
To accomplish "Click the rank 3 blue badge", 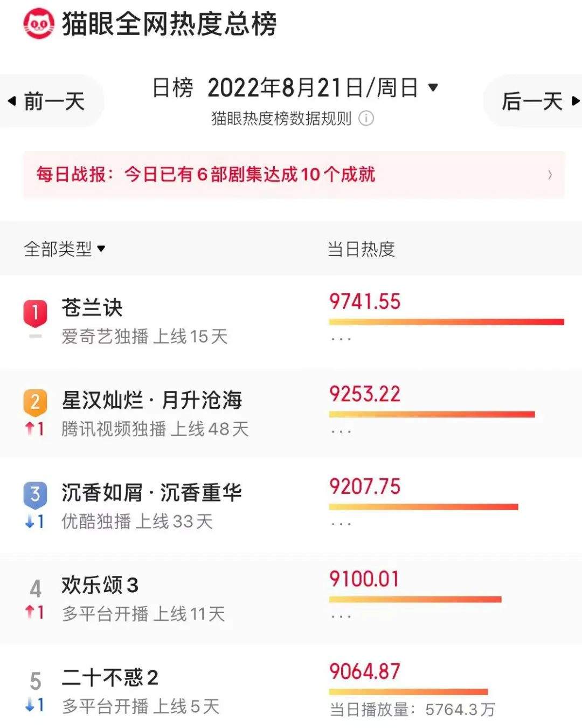I will click(x=35, y=494).
